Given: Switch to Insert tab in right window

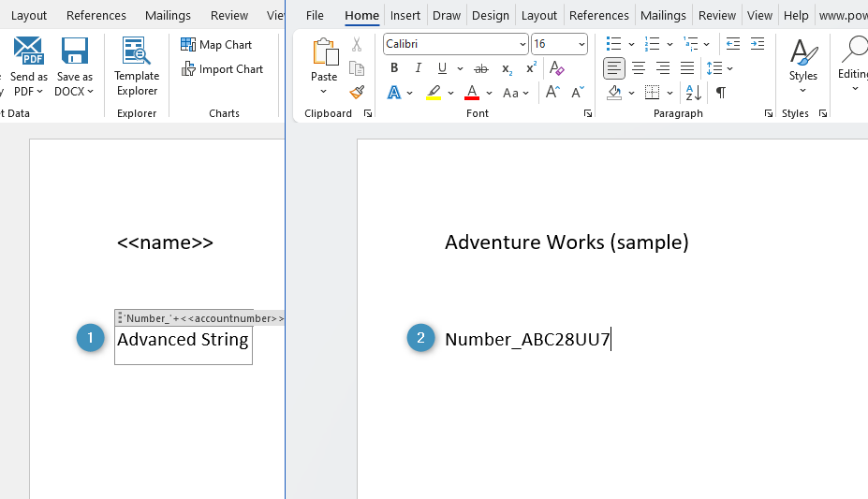Looking at the screenshot, I should point(405,16).
